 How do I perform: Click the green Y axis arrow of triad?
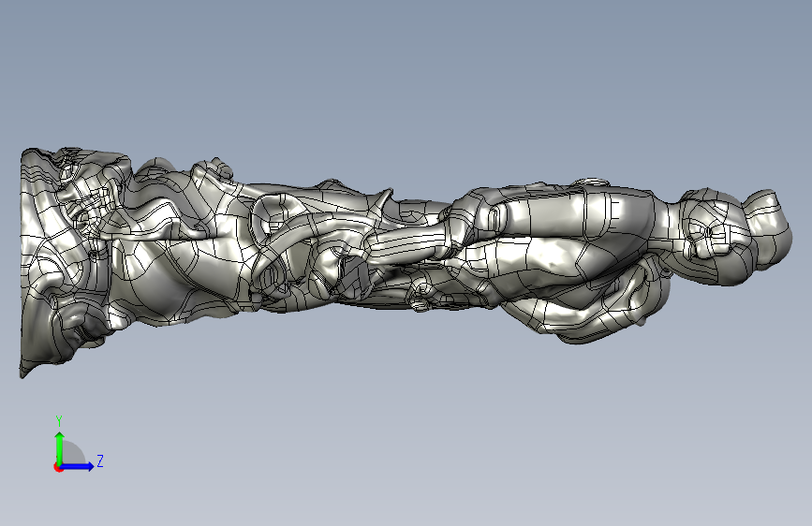pos(60,448)
